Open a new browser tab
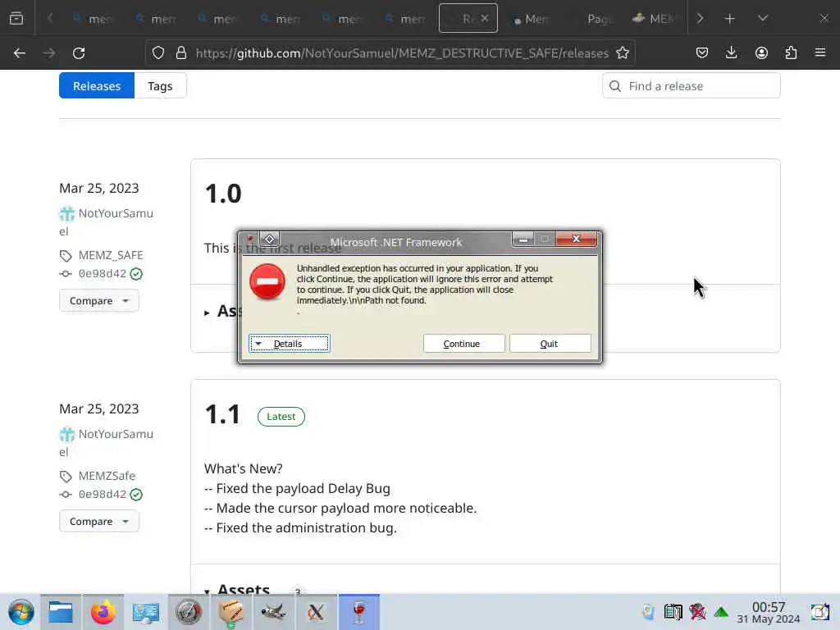 pos(729,18)
